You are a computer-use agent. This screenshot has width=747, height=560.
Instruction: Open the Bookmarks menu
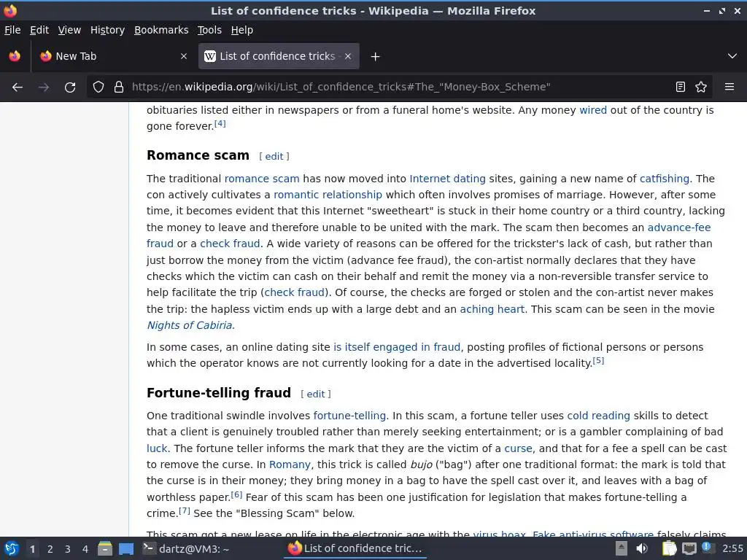tap(161, 30)
